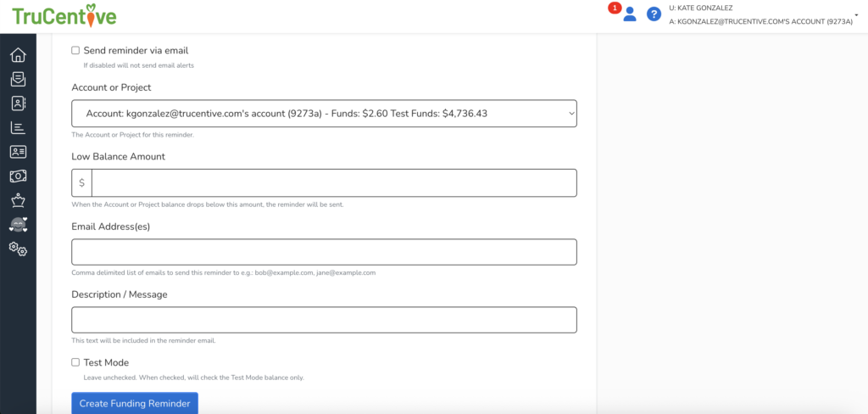Expand the Account or Project dropdown
Screen dimensions: 868x414
324,114
